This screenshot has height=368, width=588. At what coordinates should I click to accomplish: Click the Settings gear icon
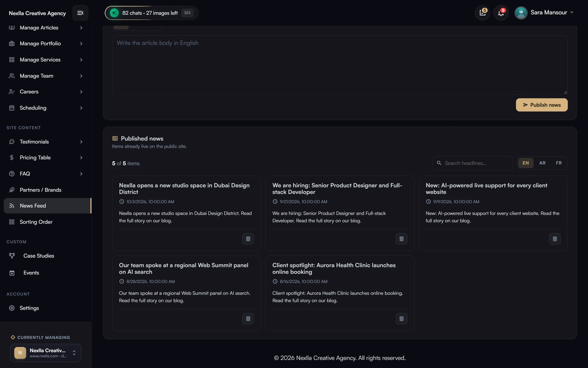coord(12,308)
